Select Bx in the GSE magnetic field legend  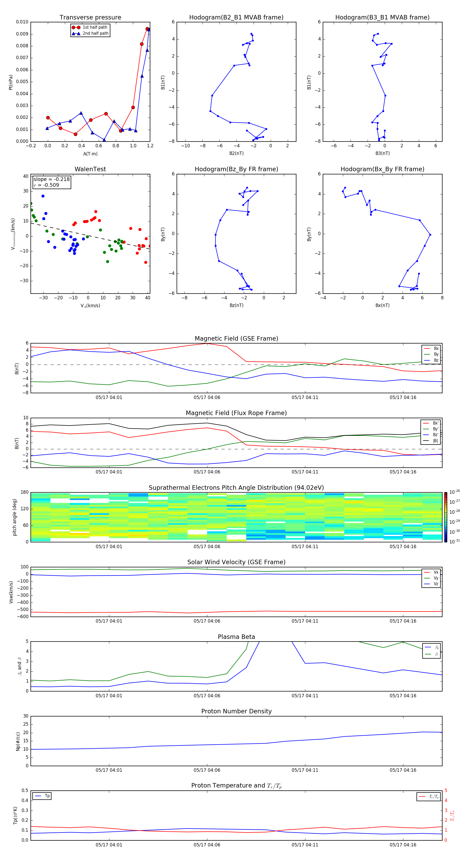point(431,349)
